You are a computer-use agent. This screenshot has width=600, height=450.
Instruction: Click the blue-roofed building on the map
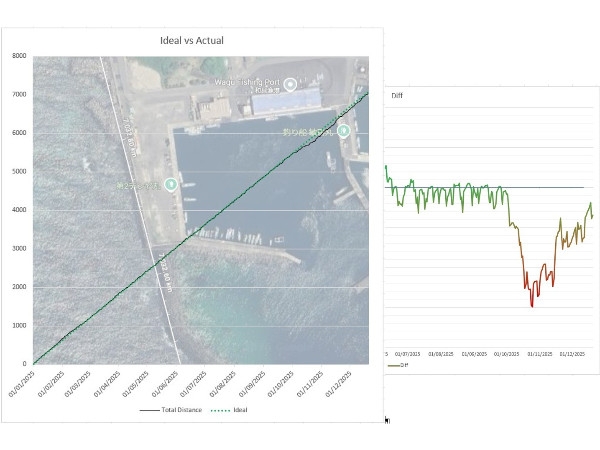282,99
